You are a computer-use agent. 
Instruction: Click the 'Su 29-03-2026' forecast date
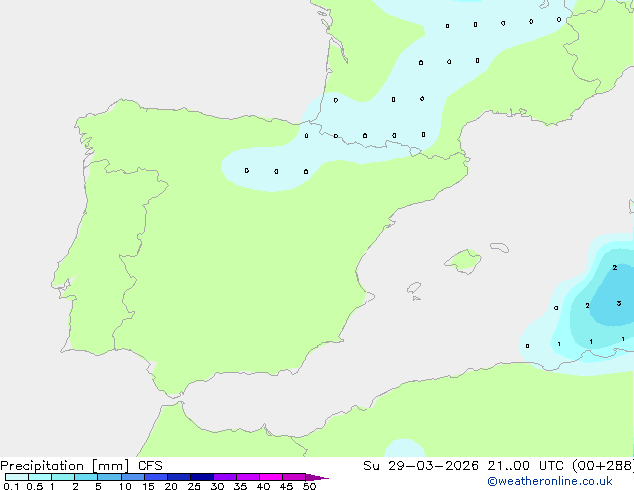pos(421,466)
